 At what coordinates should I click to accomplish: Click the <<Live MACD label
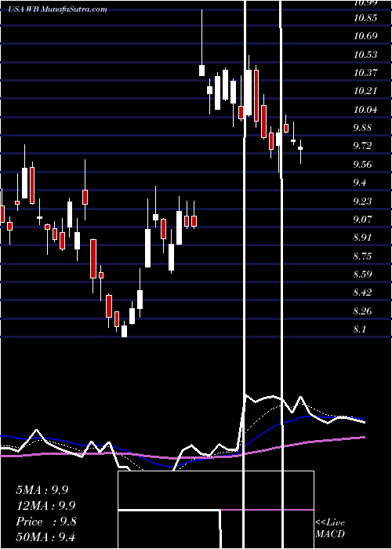pyautogui.click(x=330, y=528)
